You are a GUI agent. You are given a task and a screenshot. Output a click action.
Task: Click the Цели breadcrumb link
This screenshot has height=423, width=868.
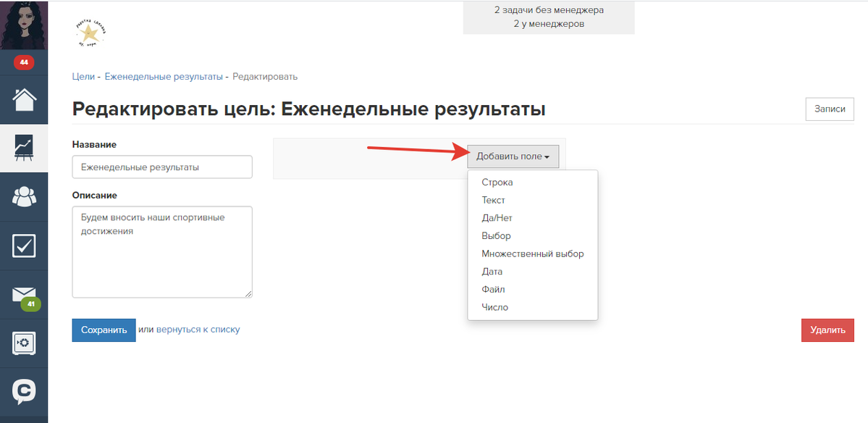click(x=83, y=77)
